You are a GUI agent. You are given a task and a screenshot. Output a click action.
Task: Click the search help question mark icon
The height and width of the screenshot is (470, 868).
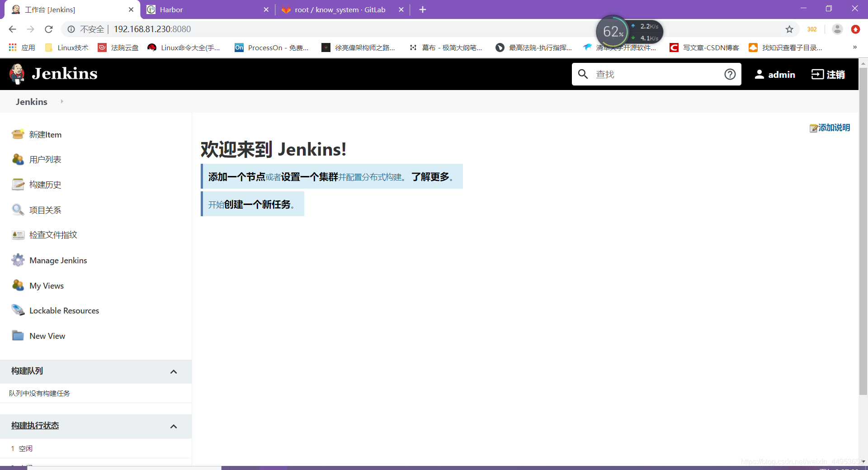pos(730,74)
